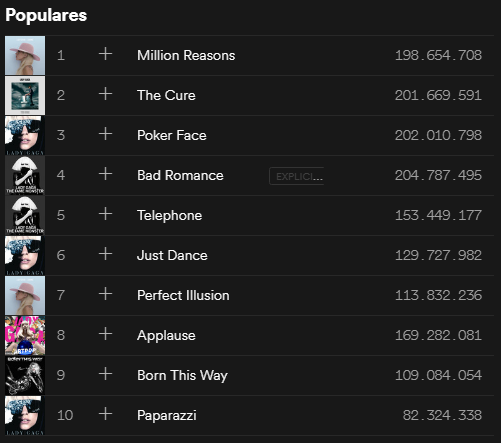Add Applause with plus icon
Screen dimensions: 501x443
(x=105, y=334)
